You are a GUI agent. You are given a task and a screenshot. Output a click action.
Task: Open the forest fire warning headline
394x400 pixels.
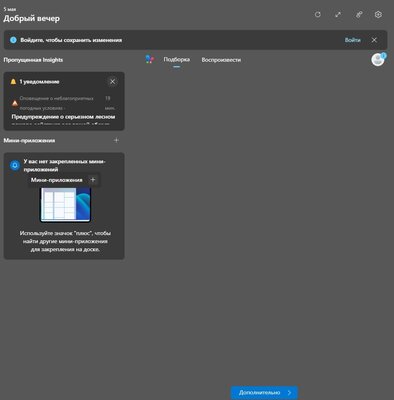click(x=63, y=117)
